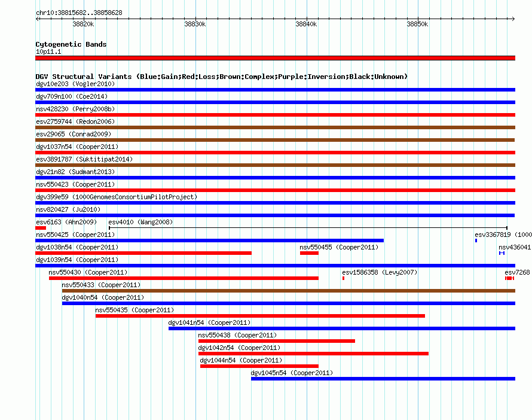Screen dimensions: 532x420
Task: Click esv6163 (Ahn2009) label
Action: click(x=66, y=222)
